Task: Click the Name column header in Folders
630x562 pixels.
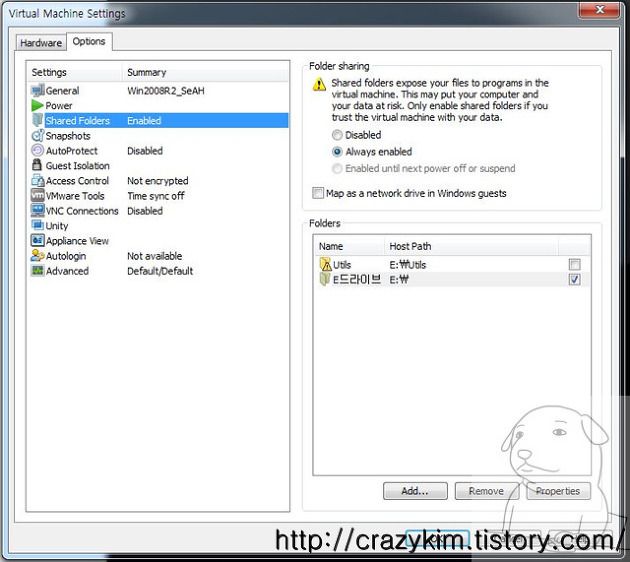Action: tap(349, 246)
